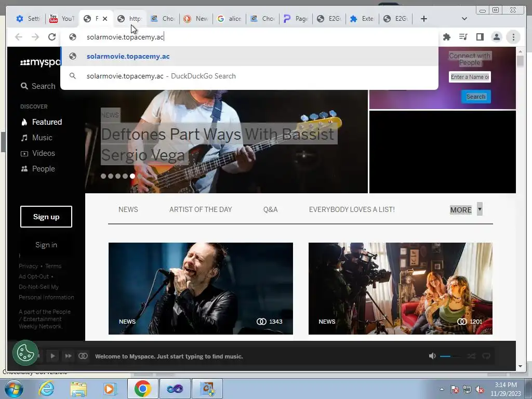Open Myspace Search in sidebar

[37, 86]
